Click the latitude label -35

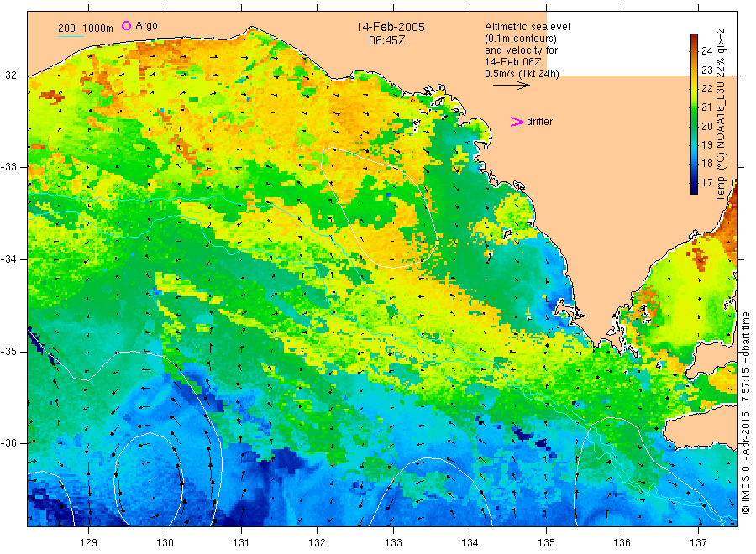8,352
